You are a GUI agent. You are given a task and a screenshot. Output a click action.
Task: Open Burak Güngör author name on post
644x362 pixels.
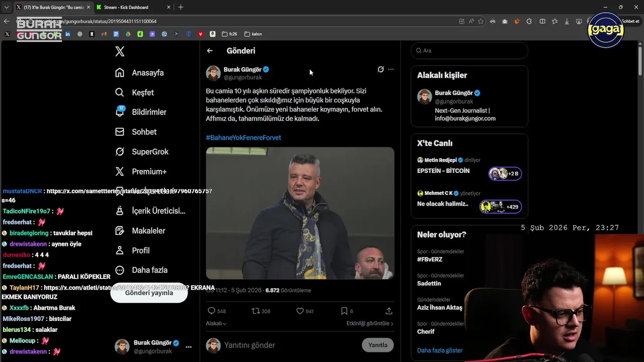tap(242, 69)
